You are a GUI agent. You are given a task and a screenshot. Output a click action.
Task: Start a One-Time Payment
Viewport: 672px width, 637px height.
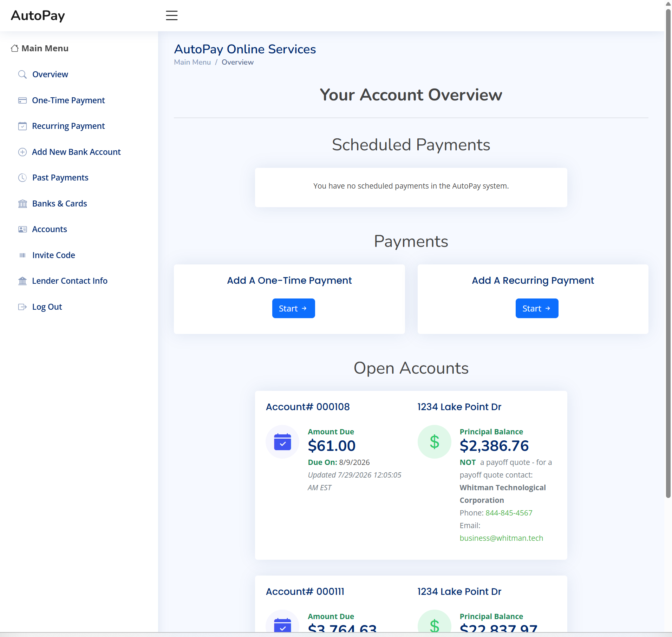293,308
